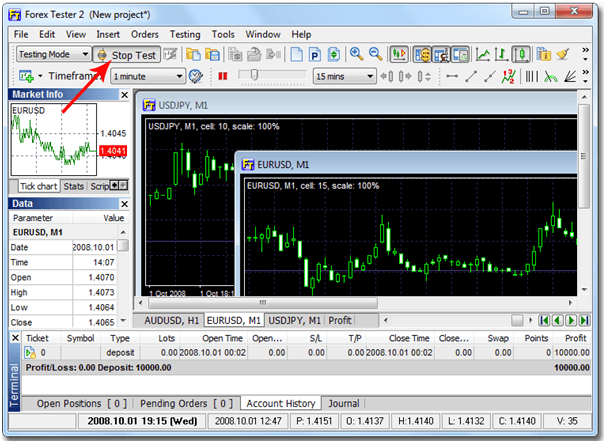The height and width of the screenshot is (443, 606).
Task: Click the broom clear icon in toolbar
Action: [563, 54]
